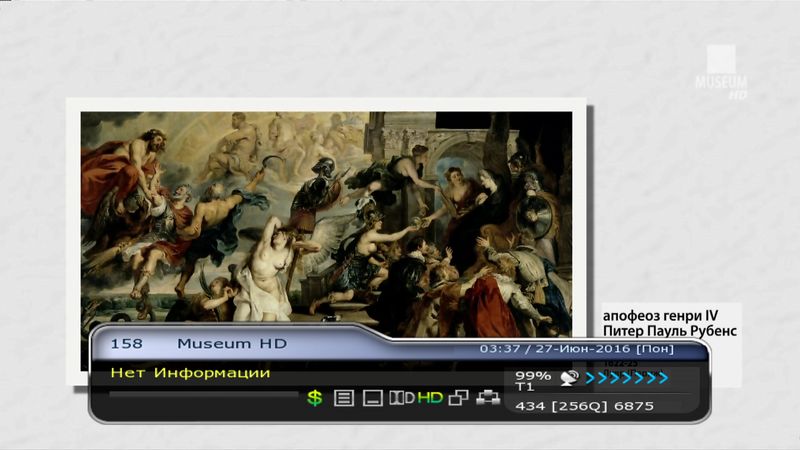
Task: Select the Rubens painting image
Action: (326, 220)
